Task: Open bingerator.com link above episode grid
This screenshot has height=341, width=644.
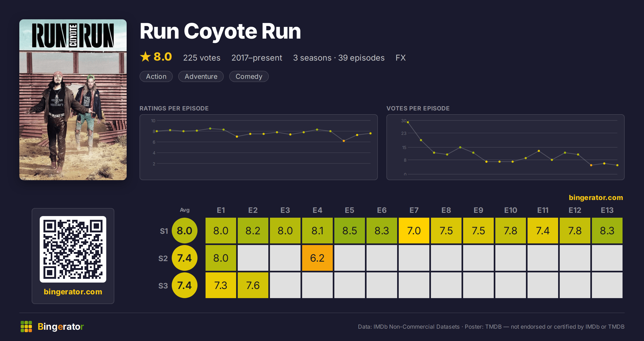Action: 596,198
